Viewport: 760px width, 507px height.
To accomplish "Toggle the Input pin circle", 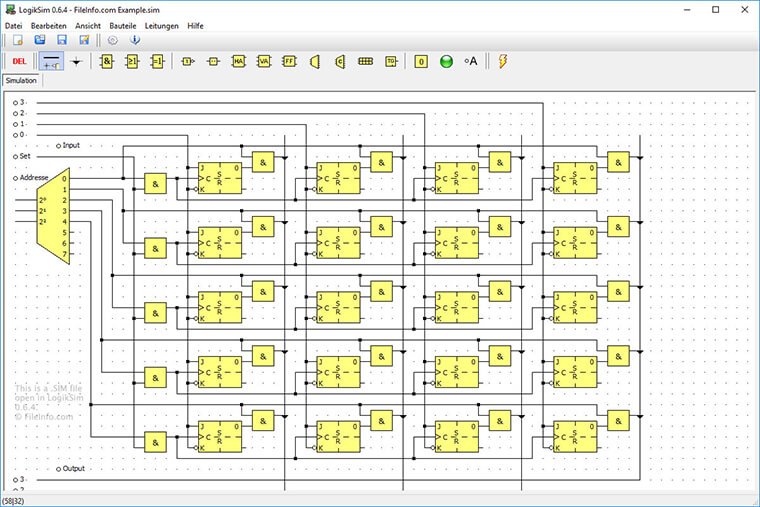I will click(x=58, y=145).
